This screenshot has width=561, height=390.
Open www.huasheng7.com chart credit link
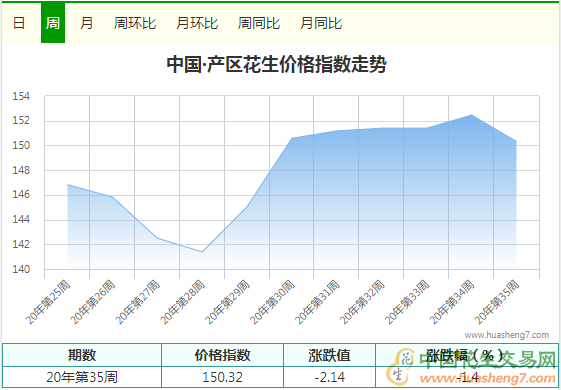coord(507,335)
